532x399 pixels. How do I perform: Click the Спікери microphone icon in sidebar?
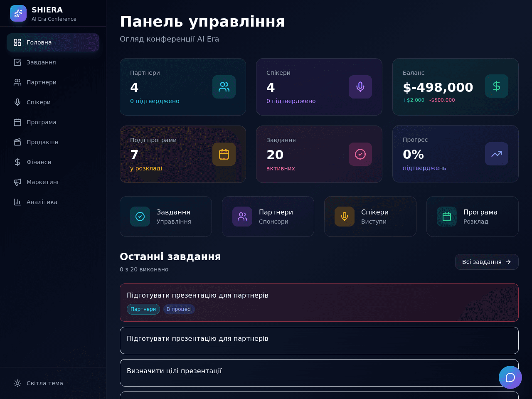click(x=17, y=102)
